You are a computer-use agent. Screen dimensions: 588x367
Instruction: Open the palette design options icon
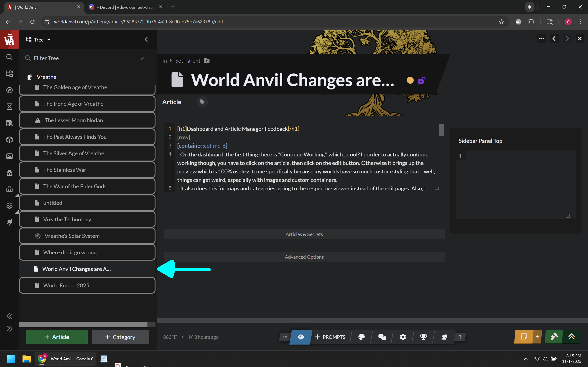[x=361, y=337]
